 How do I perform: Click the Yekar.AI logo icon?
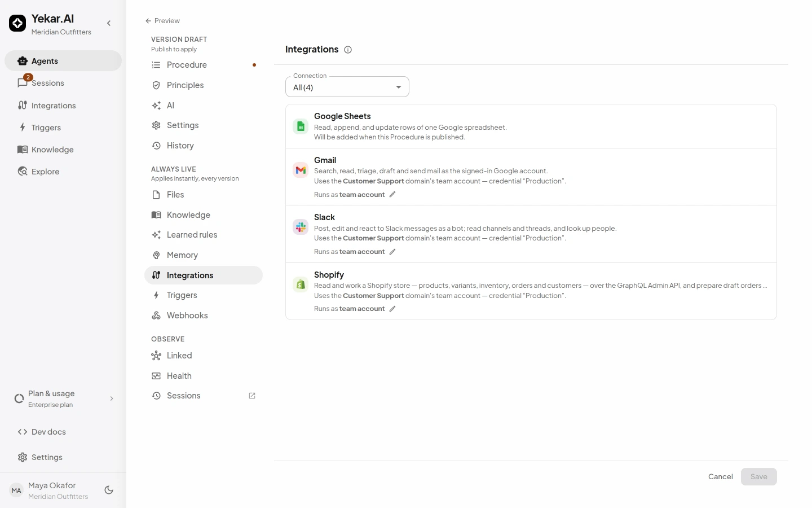17,23
